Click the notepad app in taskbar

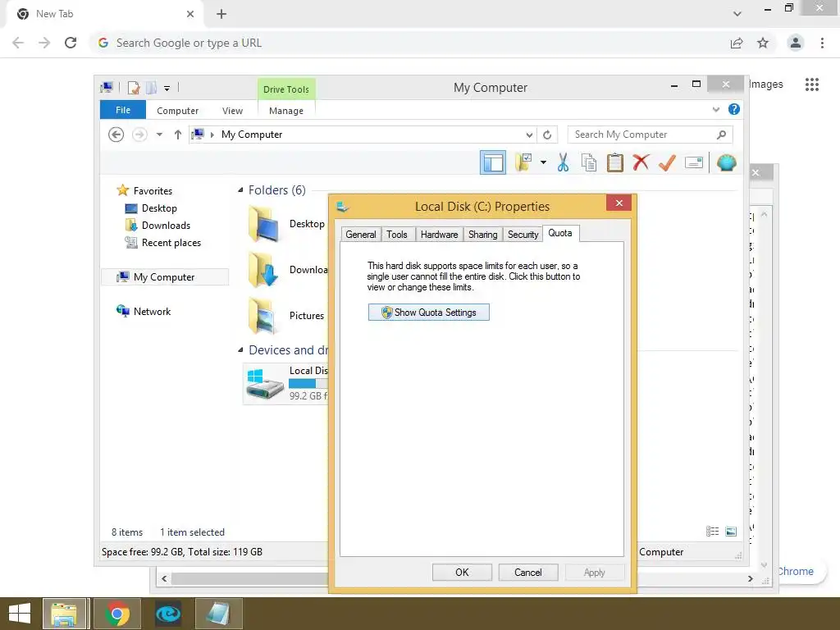tap(218, 614)
